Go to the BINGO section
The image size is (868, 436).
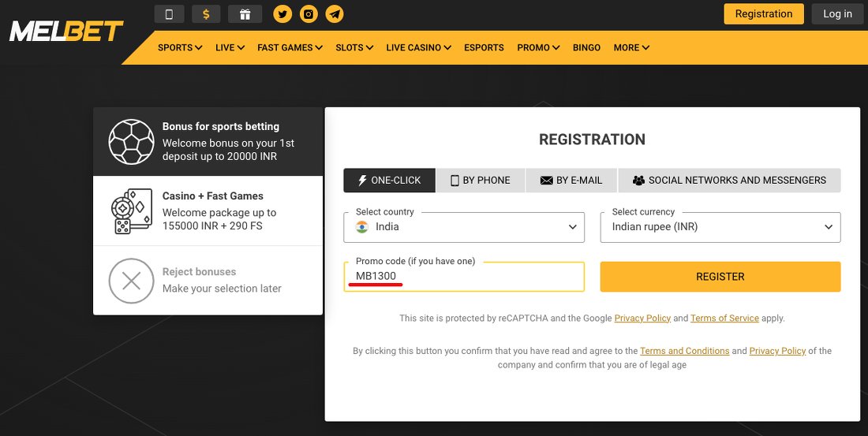(x=587, y=47)
